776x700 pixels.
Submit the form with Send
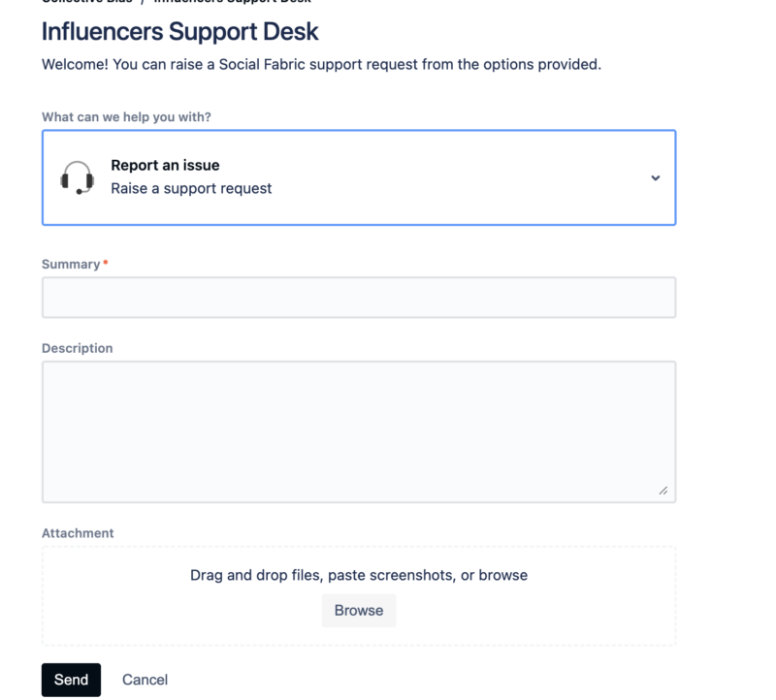[71, 680]
